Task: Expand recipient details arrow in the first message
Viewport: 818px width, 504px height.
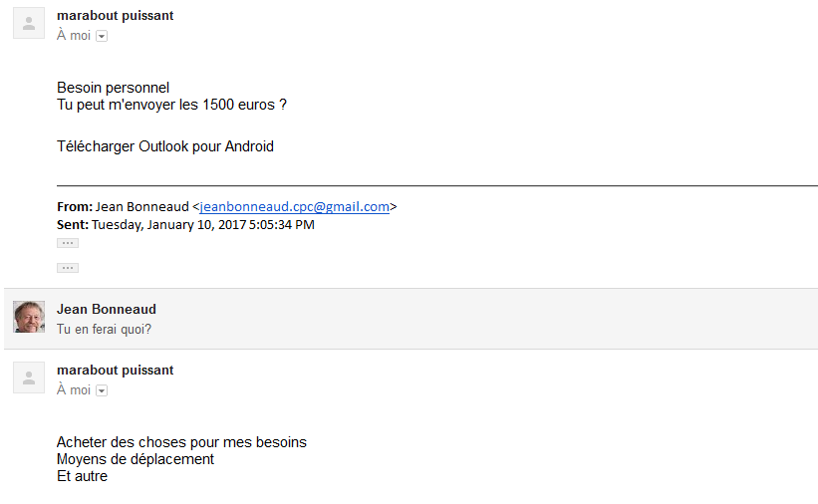Action: pos(102,36)
